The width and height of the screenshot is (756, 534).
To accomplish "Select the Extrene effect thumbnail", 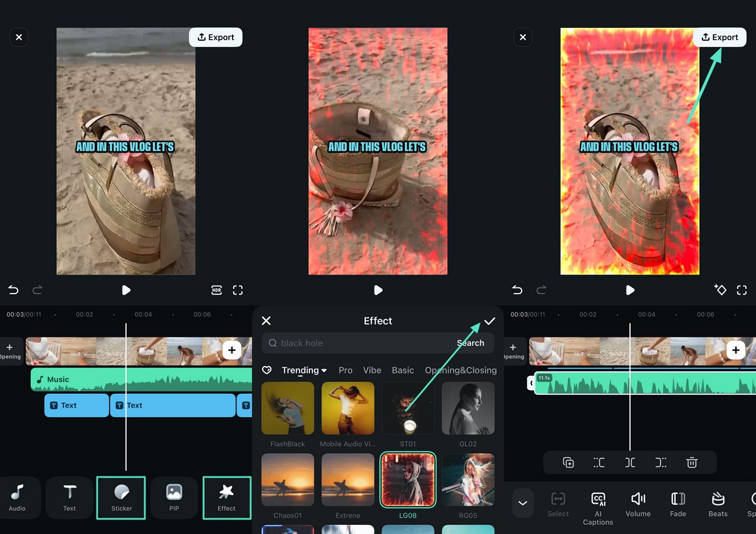I will (348, 480).
